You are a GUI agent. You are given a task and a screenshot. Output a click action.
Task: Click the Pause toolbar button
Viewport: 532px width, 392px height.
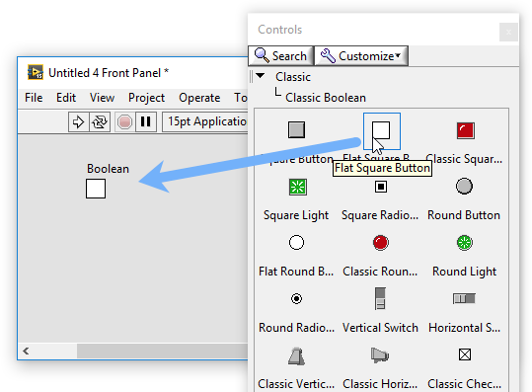pos(146,121)
